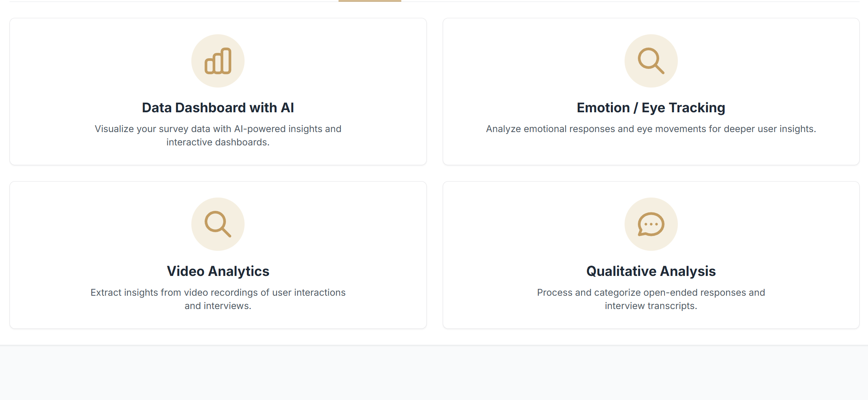Open the Video Analytics heading
The height and width of the screenshot is (400, 868).
pos(218,271)
